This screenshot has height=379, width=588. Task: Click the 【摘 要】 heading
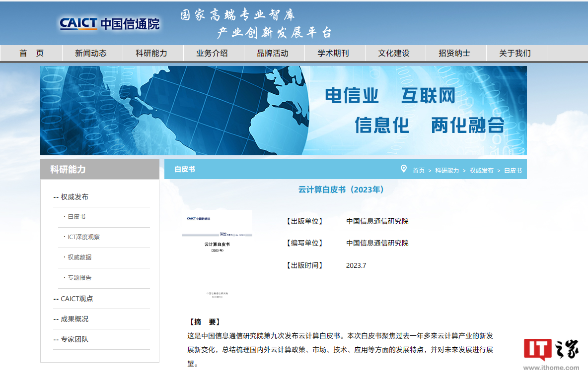coord(205,322)
